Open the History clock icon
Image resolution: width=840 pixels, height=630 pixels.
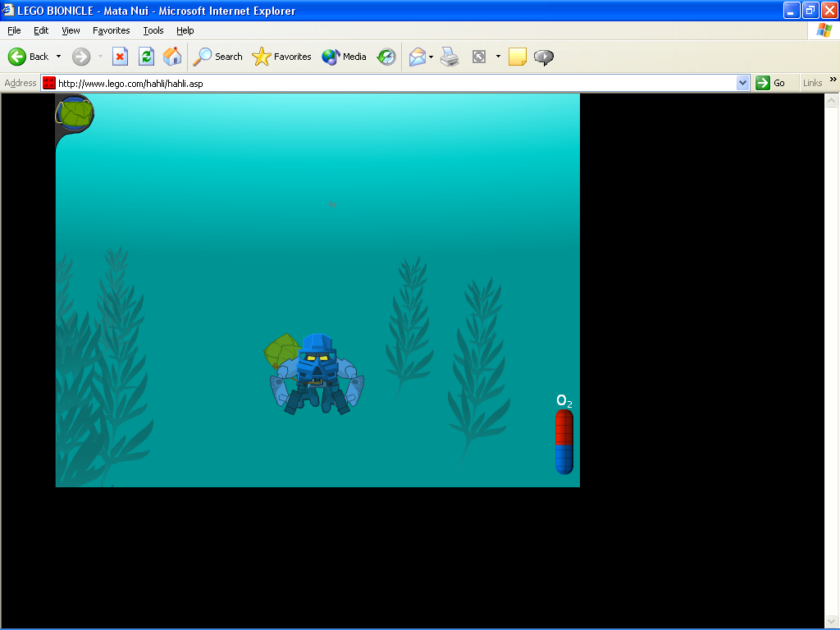pos(386,57)
